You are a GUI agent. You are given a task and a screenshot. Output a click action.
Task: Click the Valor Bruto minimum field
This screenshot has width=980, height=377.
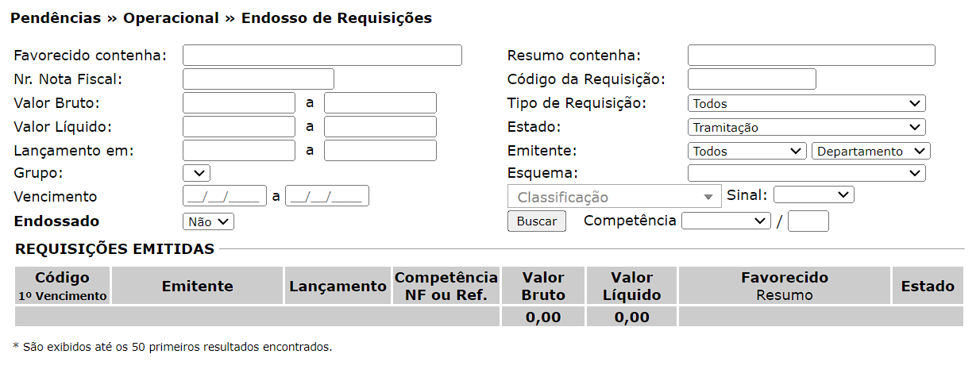point(239,103)
